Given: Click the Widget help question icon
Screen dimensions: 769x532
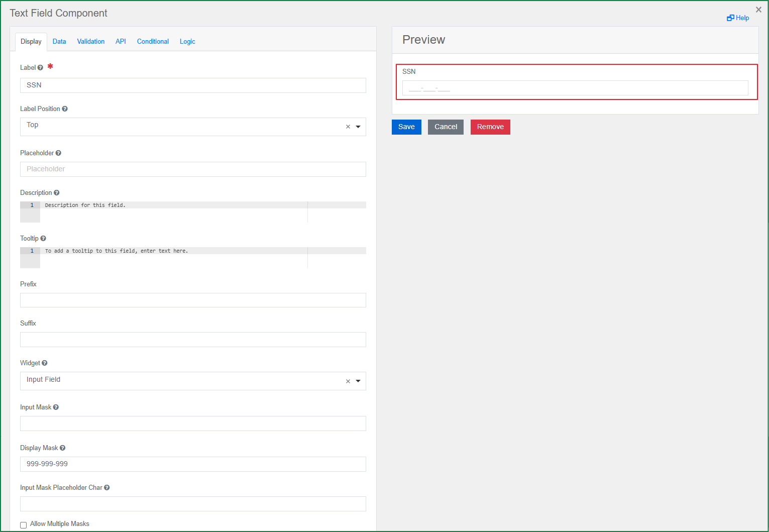Looking at the screenshot, I should click(45, 363).
